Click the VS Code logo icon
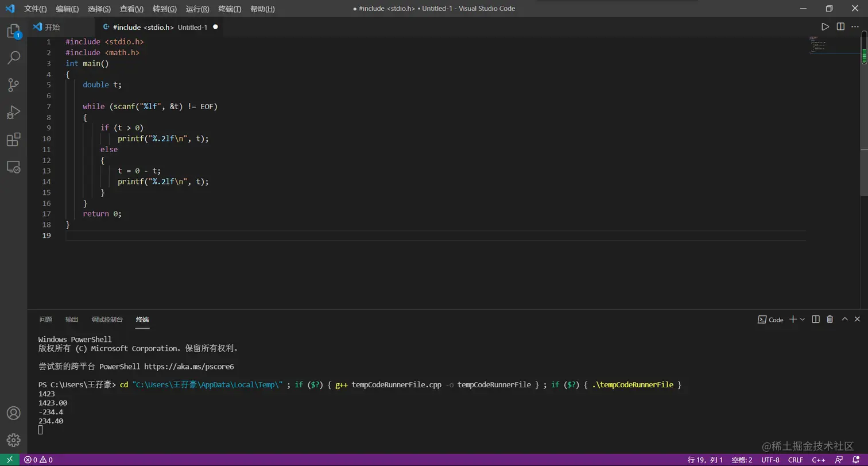The image size is (868, 466). [x=10, y=9]
